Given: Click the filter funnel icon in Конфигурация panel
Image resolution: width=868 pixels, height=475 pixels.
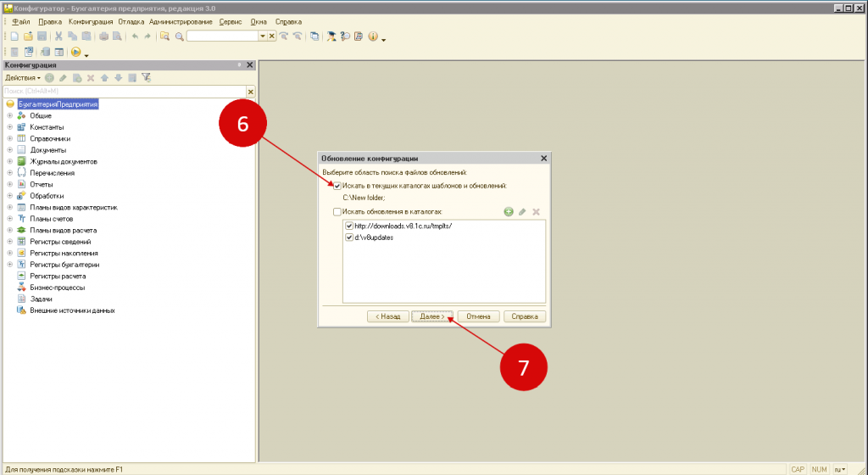Looking at the screenshot, I should click(x=146, y=78).
